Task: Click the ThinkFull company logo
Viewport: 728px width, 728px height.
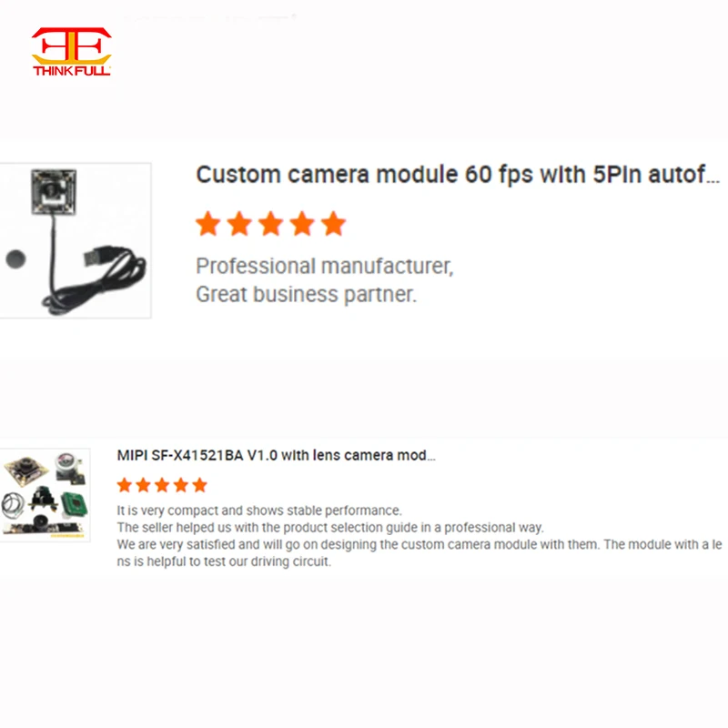Action: [72, 51]
